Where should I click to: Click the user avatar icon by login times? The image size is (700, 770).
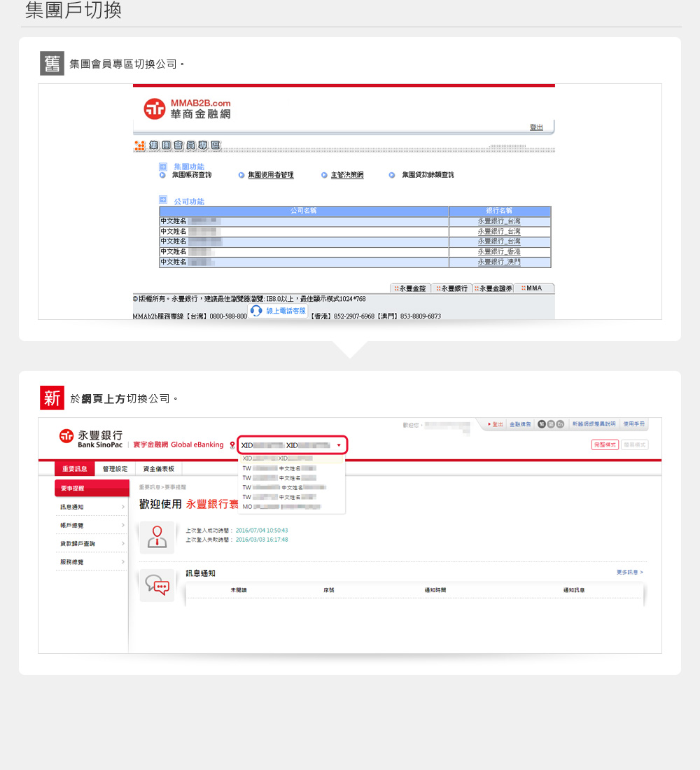pyautogui.click(x=157, y=537)
